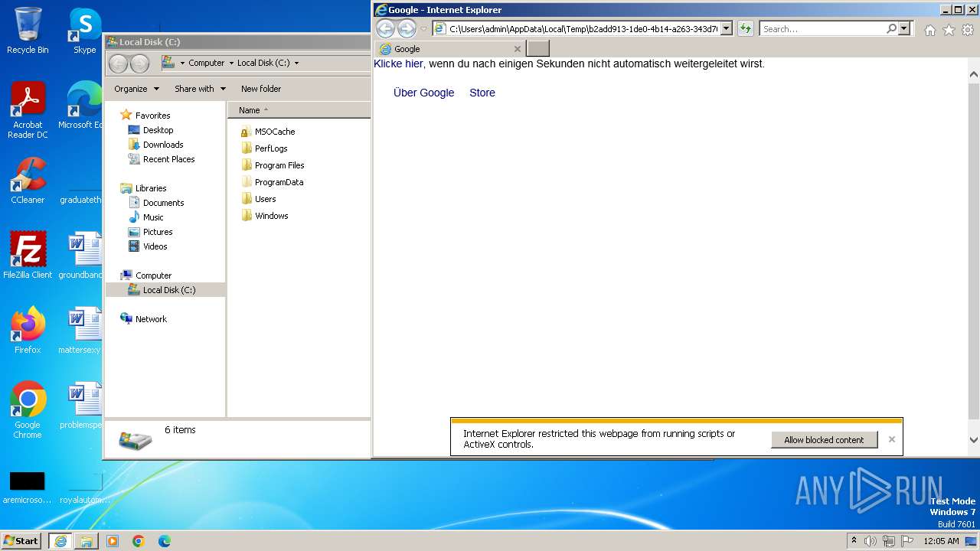Open Share with dropdown menu
The height and width of the screenshot is (551, 980).
[x=200, y=89]
